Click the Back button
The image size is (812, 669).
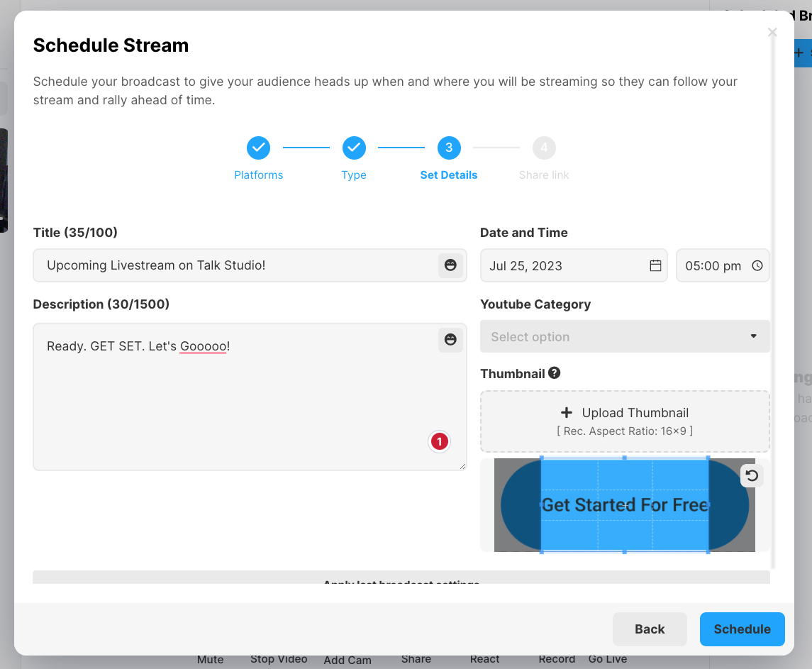[650, 629]
